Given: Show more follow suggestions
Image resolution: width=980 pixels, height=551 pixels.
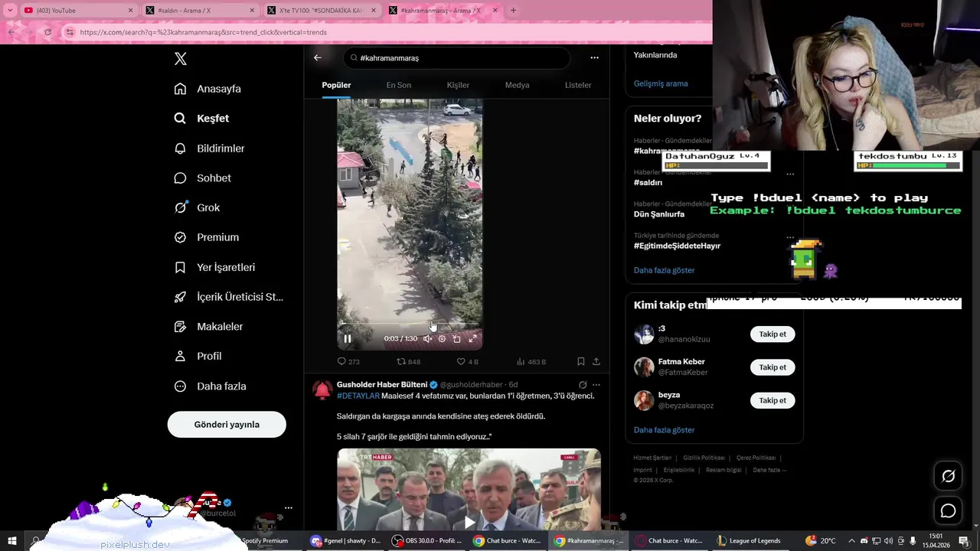Looking at the screenshot, I should tap(664, 430).
